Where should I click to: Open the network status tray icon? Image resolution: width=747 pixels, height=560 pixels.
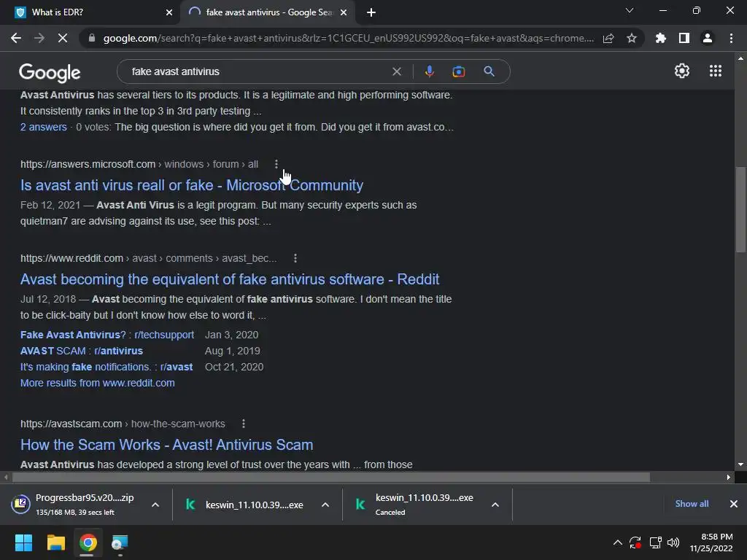coord(656,542)
